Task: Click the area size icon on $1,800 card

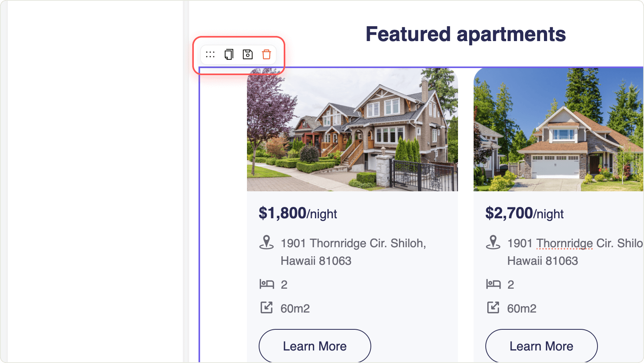Action: [267, 307]
